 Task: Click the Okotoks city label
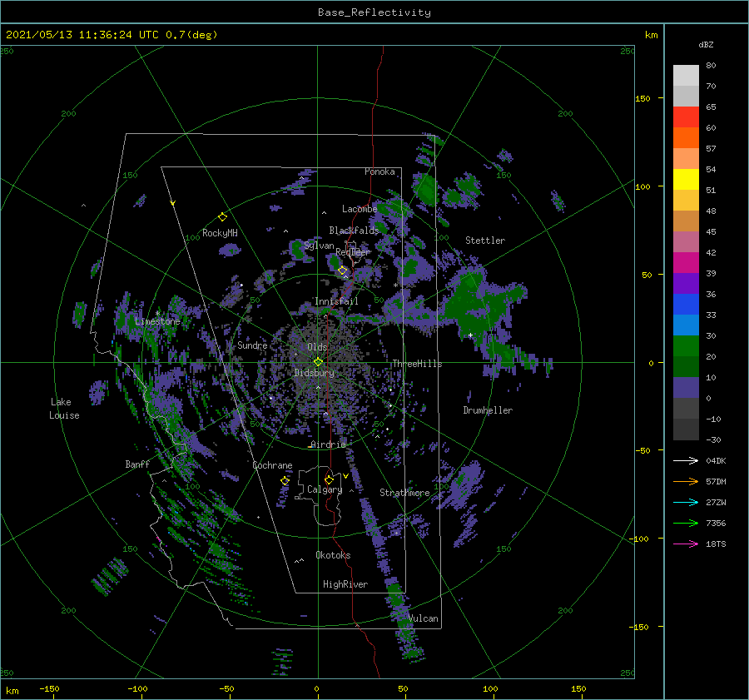pos(333,555)
